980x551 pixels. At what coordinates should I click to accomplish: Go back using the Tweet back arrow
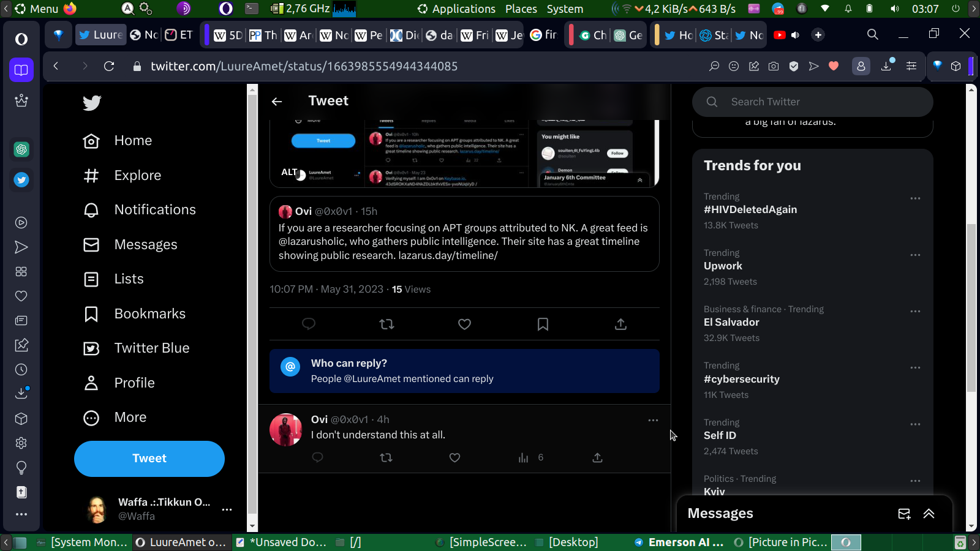[277, 102]
